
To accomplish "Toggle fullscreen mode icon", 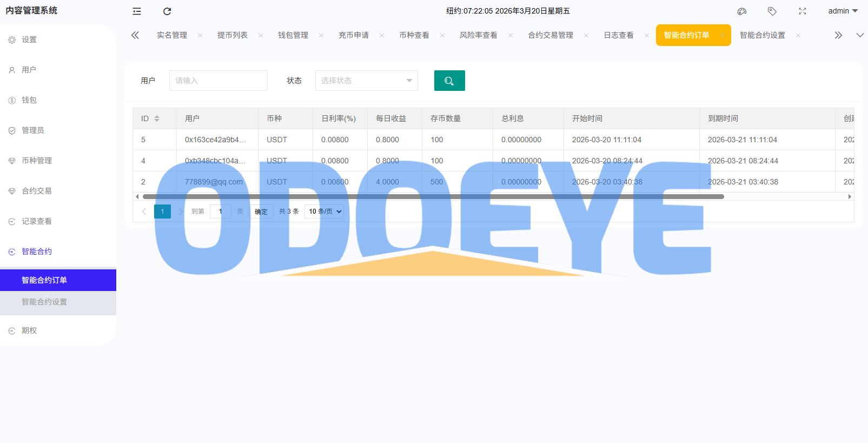I will pos(803,11).
